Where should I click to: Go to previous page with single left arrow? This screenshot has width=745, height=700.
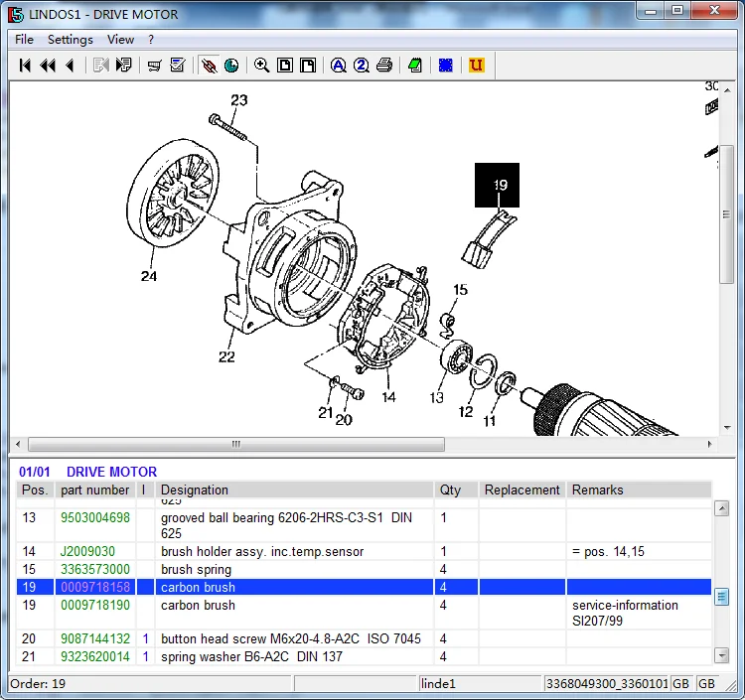coord(70,66)
